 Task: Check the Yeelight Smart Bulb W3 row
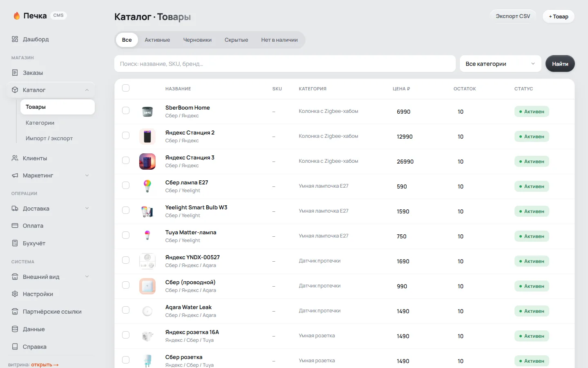(x=126, y=210)
